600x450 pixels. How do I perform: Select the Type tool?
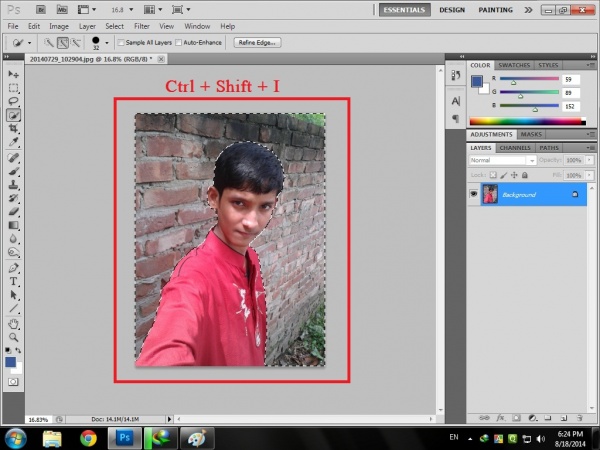(x=13, y=281)
